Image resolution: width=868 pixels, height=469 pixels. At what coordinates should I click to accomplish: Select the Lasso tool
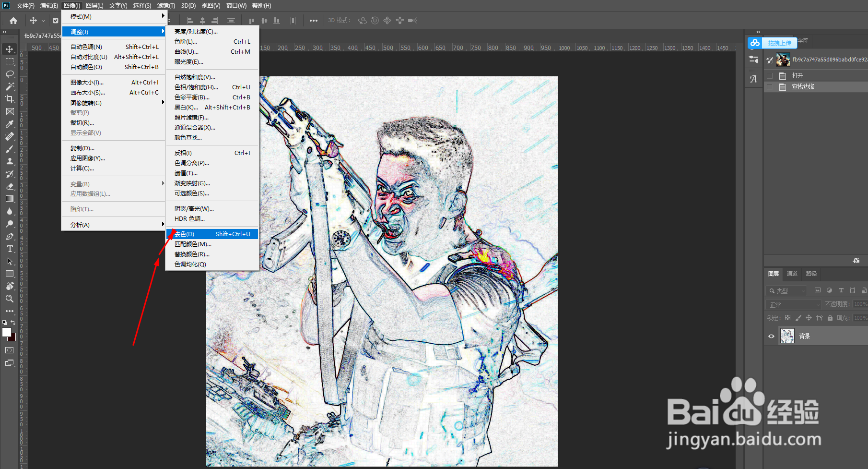click(10, 74)
